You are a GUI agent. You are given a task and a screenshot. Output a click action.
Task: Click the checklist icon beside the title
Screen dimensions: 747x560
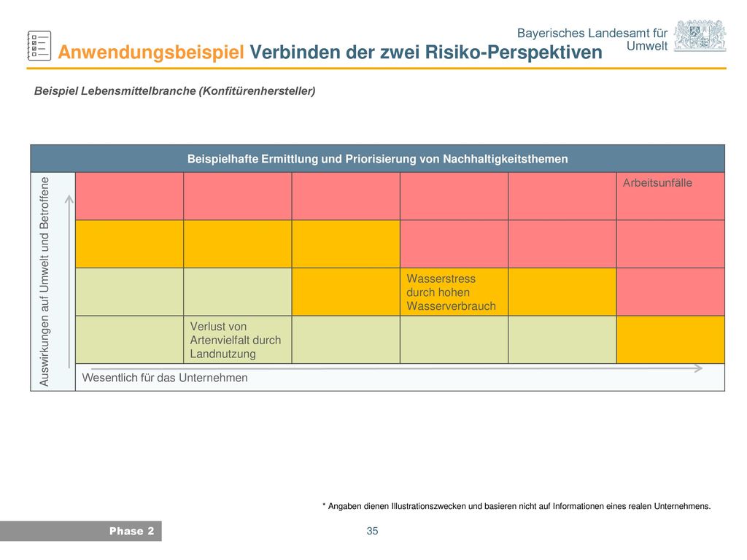[39, 46]
